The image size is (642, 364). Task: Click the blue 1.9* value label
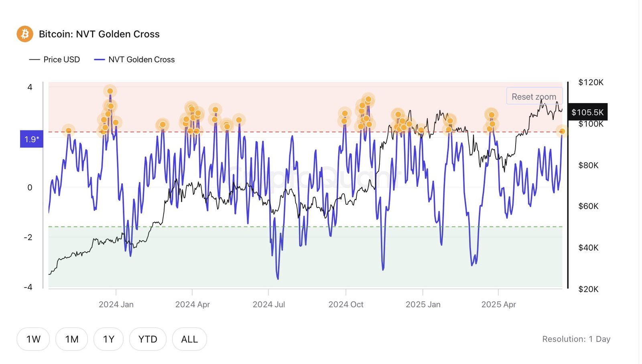pos(30,139)
